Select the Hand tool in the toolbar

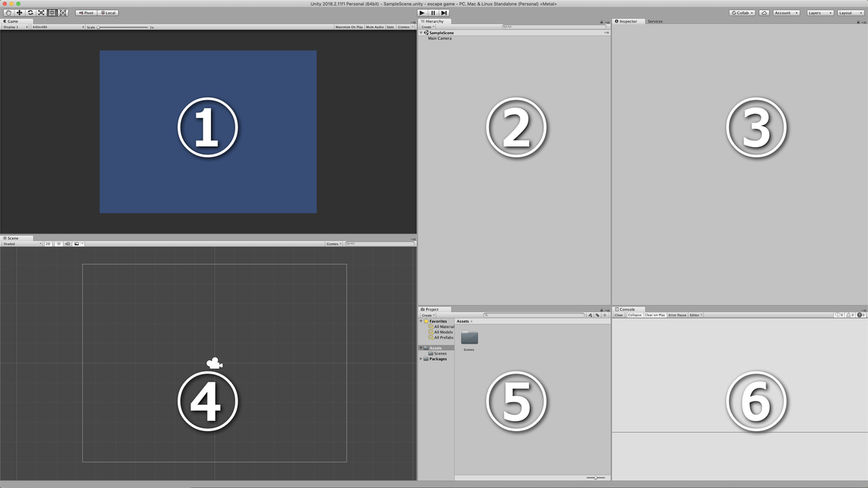(8, 13)
